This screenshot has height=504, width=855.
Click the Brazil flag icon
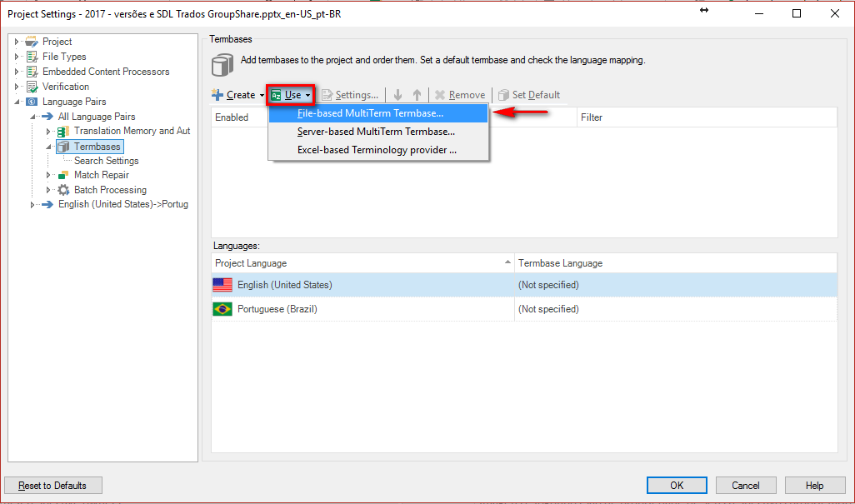[x=222, y=309]
